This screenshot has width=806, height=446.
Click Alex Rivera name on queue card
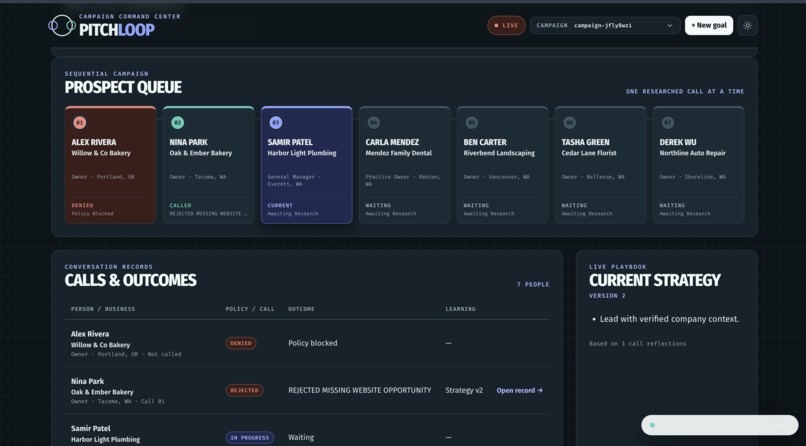pyautogui.click(x=94, y=142)
